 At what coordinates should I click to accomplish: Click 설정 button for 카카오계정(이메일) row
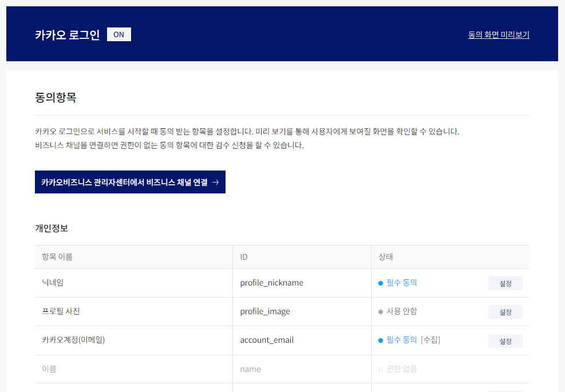[x=505, y=341]
